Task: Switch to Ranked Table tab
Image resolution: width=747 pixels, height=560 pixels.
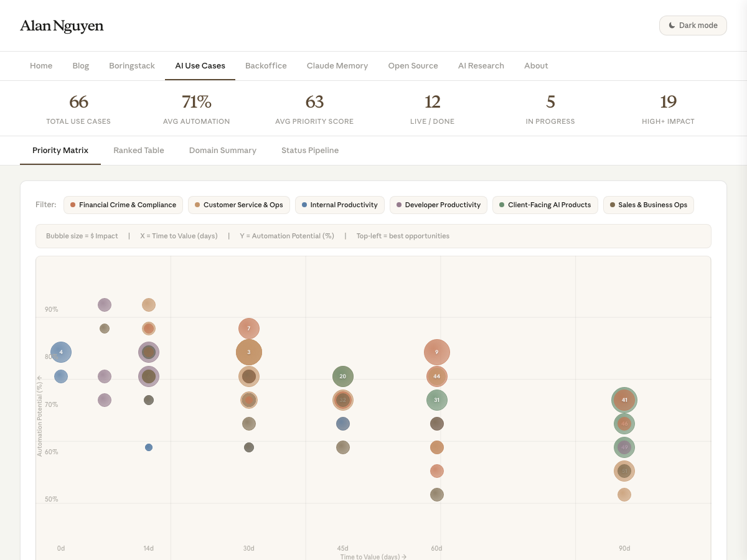Action: point(139,150)
